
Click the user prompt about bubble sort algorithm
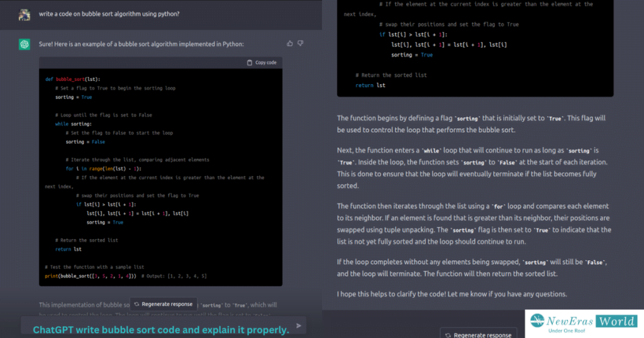pos(109,14)
